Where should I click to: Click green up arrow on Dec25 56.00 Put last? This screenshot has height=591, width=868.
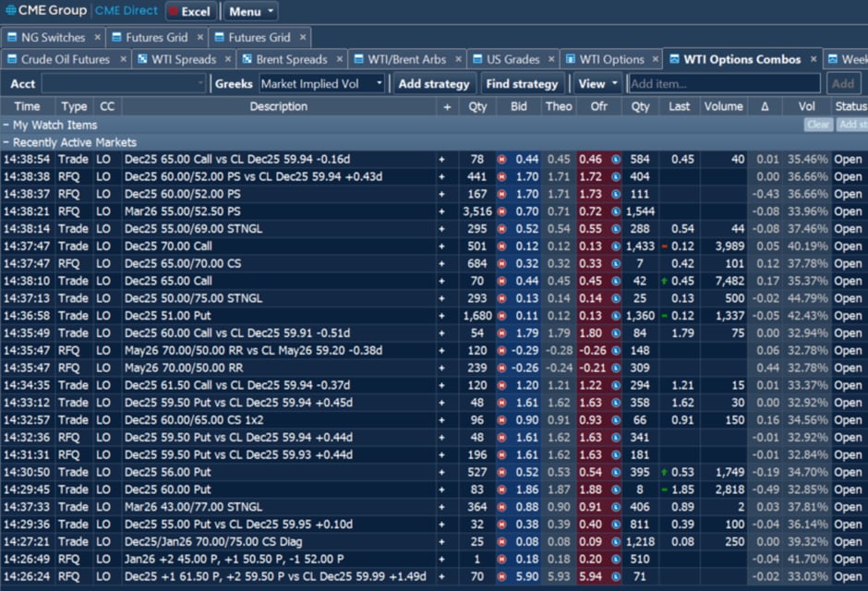point(664,473)
